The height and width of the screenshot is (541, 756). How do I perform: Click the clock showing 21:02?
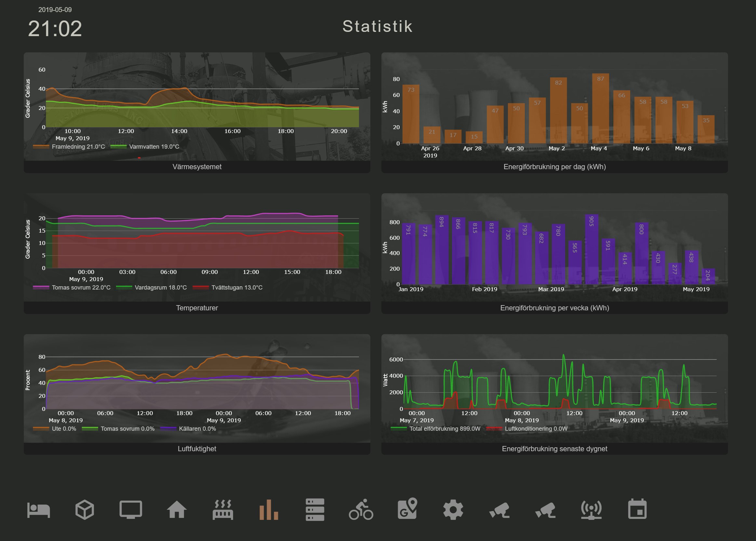56,28
